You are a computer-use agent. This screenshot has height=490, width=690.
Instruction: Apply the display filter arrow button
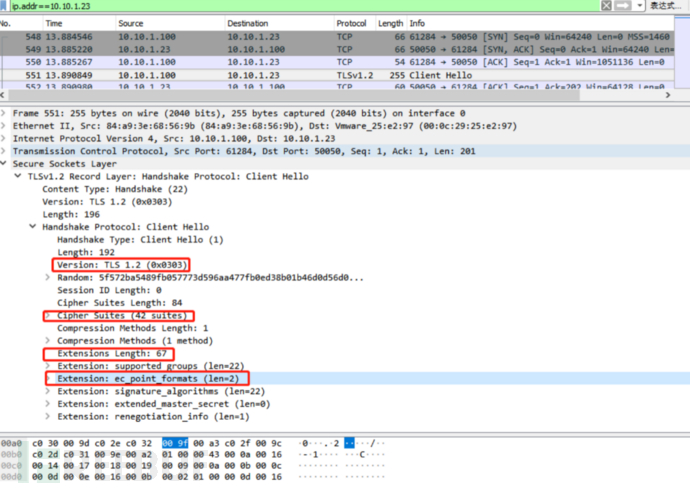(x=624, y=6)
